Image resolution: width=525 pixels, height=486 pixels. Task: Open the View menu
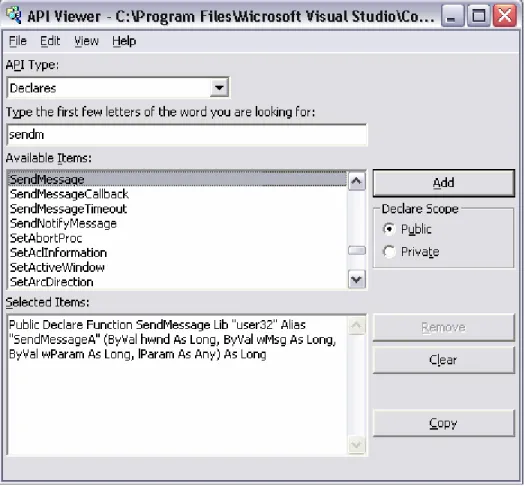[x=86, y=41]
